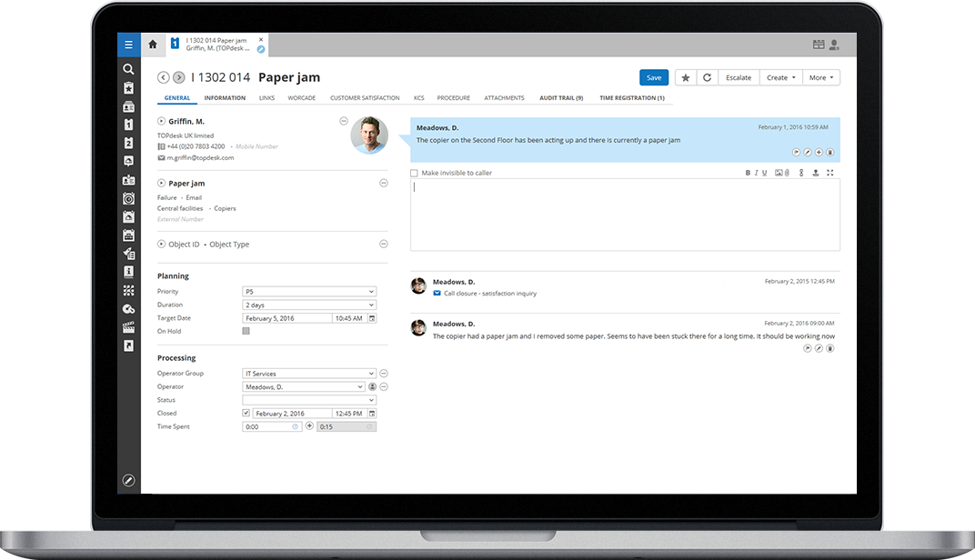Edit the February 1 request message

(807, 153)
